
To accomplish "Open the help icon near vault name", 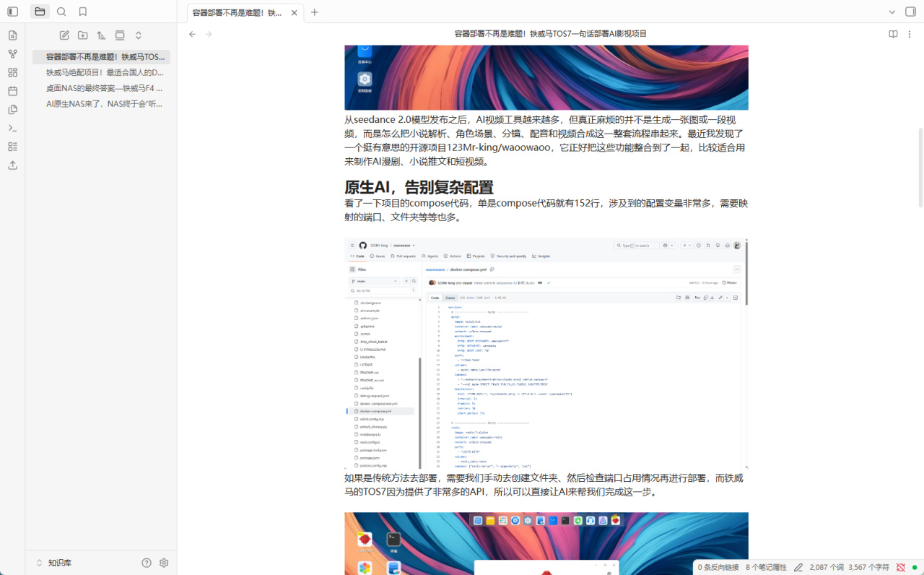I will pos(147,563).
